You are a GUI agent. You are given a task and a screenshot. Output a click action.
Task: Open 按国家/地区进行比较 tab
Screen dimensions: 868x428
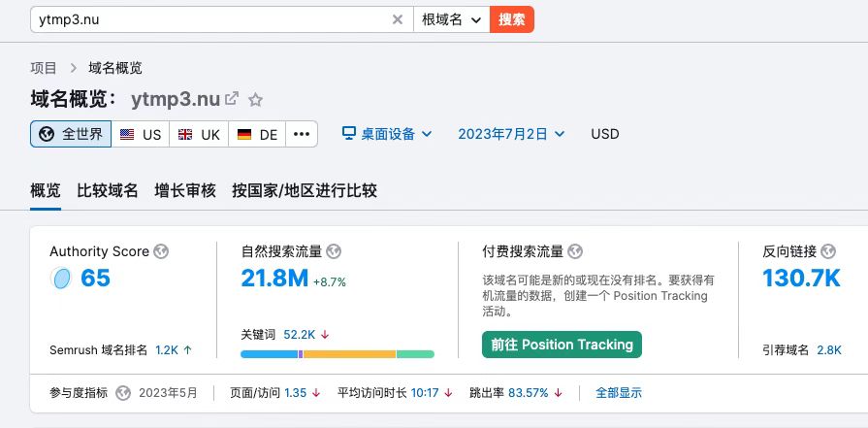[x=305, y=191]
